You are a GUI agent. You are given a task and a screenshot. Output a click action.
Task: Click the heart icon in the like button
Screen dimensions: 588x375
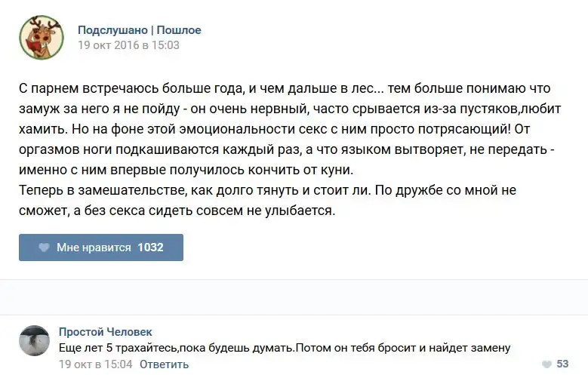44,247
